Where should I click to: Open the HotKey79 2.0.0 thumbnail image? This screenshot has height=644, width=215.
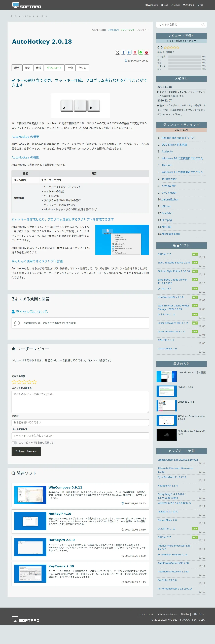[x=30, y=547]
